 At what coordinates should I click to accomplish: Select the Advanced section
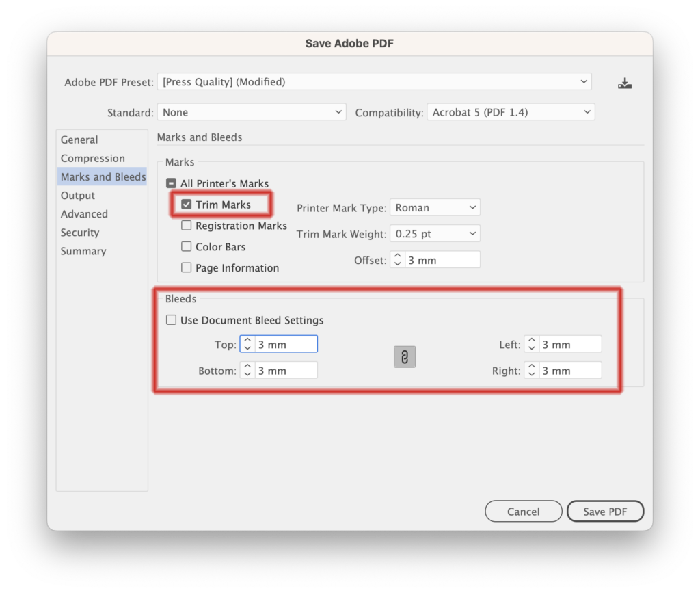coord(102,214)
